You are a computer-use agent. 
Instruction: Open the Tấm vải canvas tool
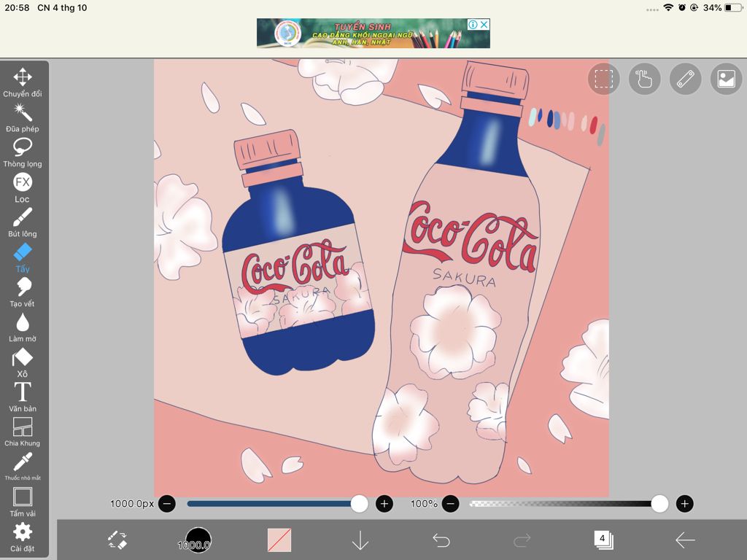coord(23,502)
